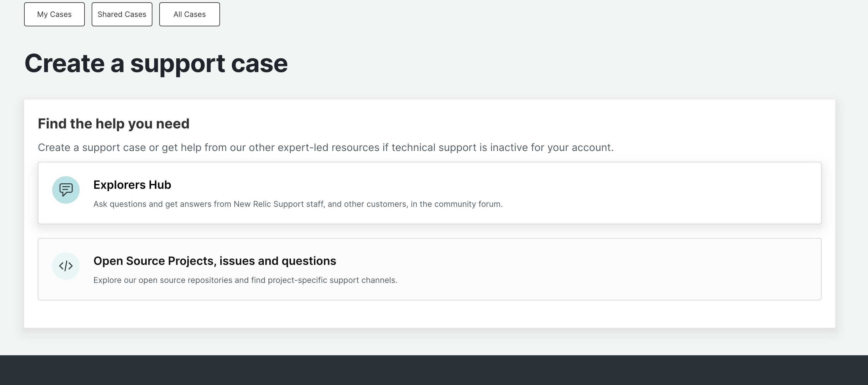Image resolution: width=868 pixels, height=385 pixels.
Task: Click the project-specific support channels description
Action: pyautogui.click(x=245, y=280)
